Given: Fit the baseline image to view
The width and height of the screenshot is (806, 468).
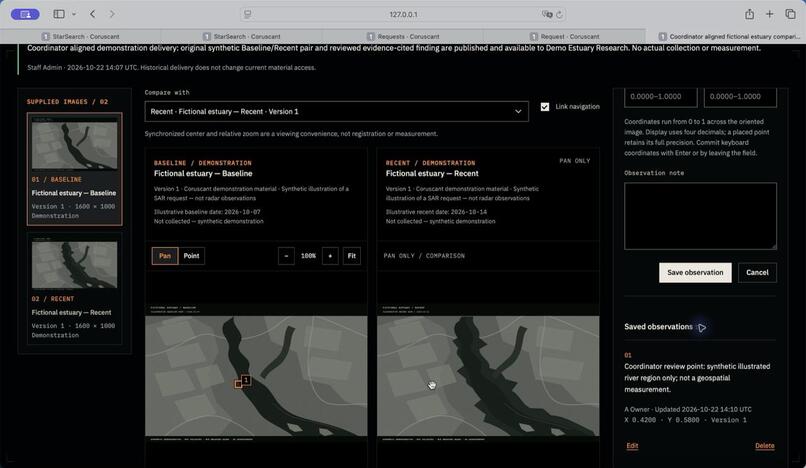Looking at the screenshot, I should click(x=352, y=256).
